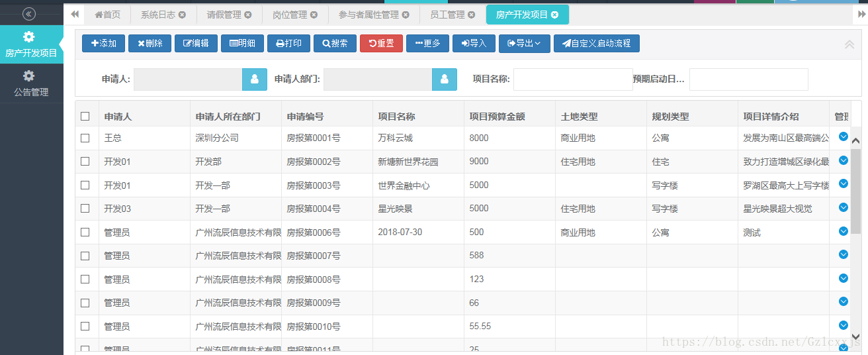
Task: Open the action menu for the 房报第0009号 row
Action: pos(844,301)
